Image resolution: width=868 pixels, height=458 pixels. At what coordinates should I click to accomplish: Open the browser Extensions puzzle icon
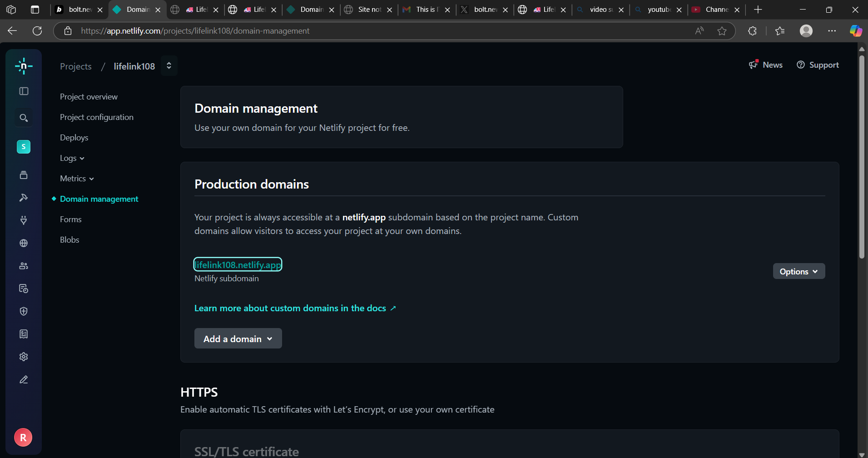click(753, 31)
